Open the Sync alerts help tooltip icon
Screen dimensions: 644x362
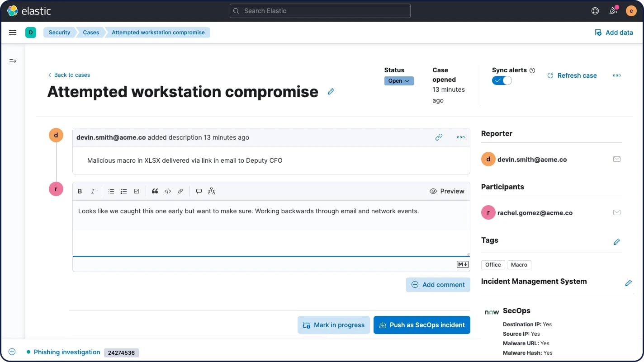coord(532,71)
